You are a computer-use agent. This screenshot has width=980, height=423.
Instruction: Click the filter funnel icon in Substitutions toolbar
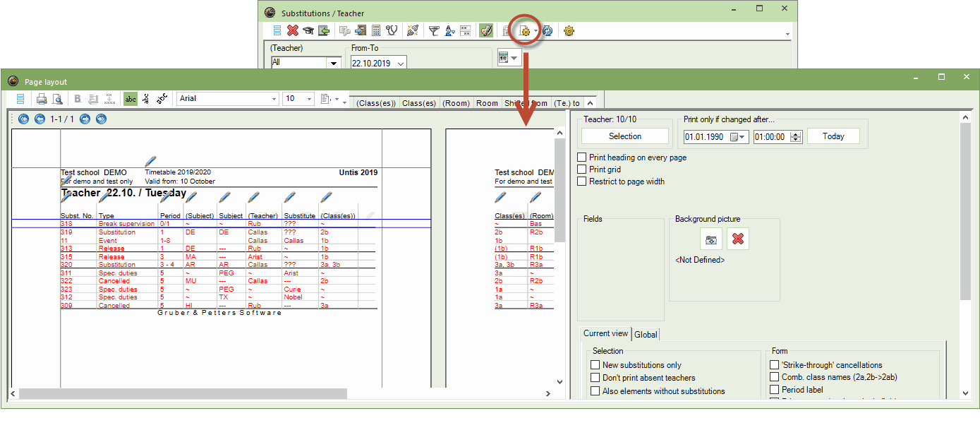point(434,30)
